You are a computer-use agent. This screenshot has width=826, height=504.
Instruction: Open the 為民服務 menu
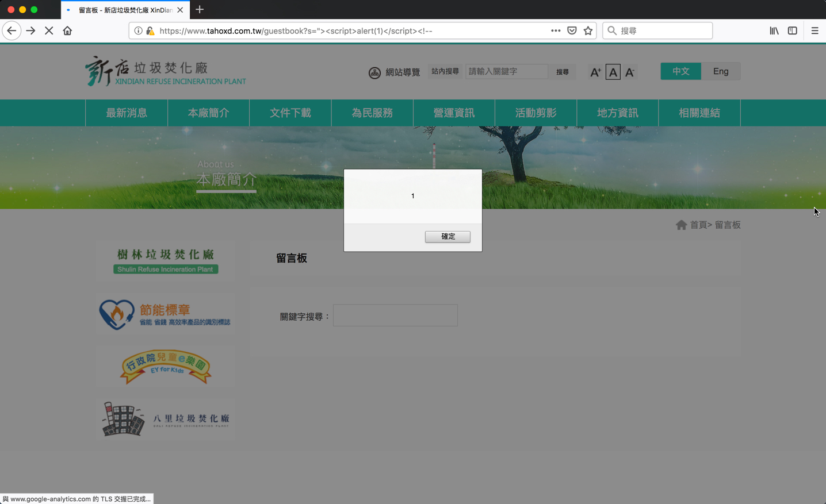(x=372, y=113)
